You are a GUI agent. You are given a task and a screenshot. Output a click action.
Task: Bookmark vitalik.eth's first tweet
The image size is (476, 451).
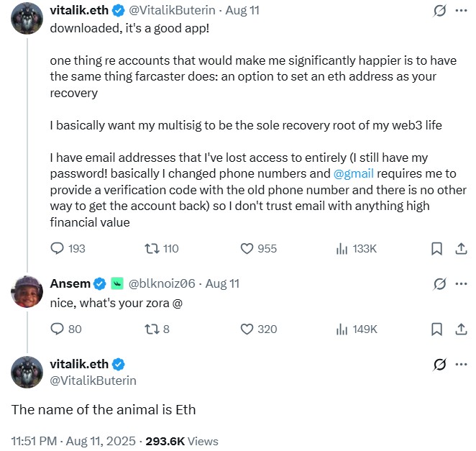[436, 248]
